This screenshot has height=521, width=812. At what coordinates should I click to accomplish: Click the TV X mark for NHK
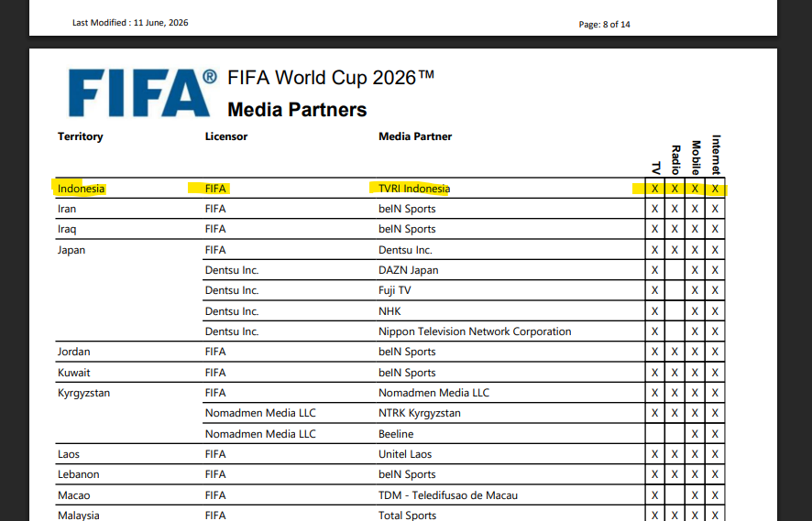tap(654, 311)
